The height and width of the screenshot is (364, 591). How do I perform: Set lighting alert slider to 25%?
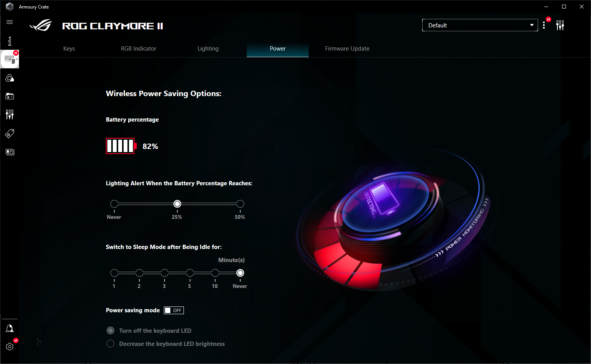tap(177, 204)
